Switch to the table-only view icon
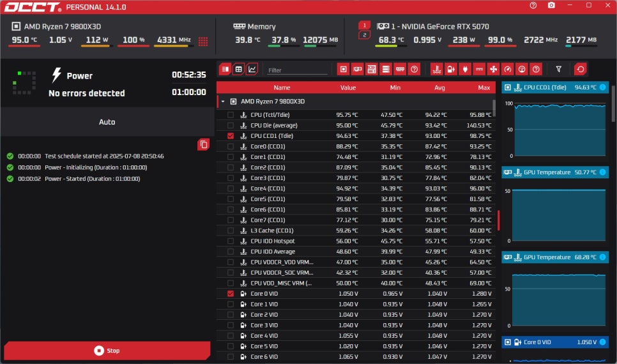Screen dimensions: 617x364 point(238,69)
